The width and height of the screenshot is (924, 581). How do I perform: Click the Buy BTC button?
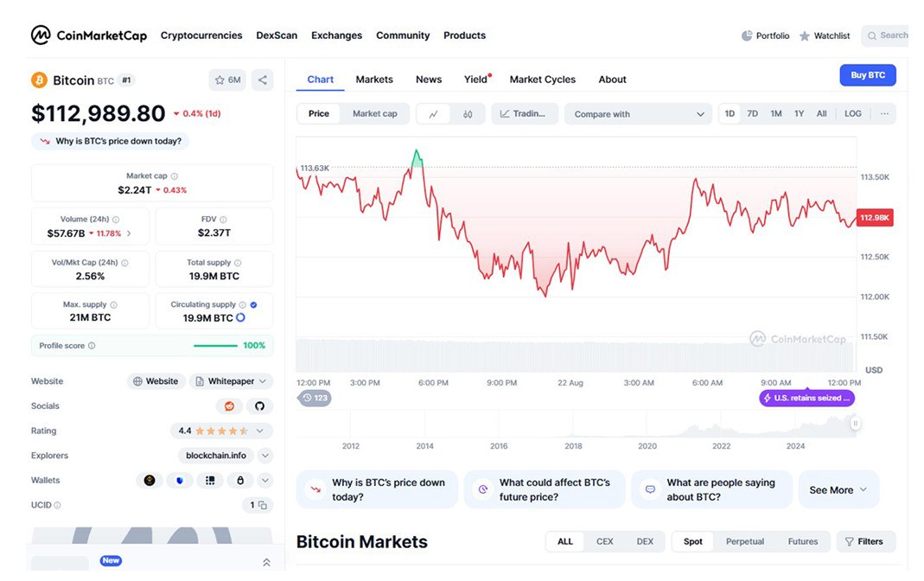coord(868,75)
